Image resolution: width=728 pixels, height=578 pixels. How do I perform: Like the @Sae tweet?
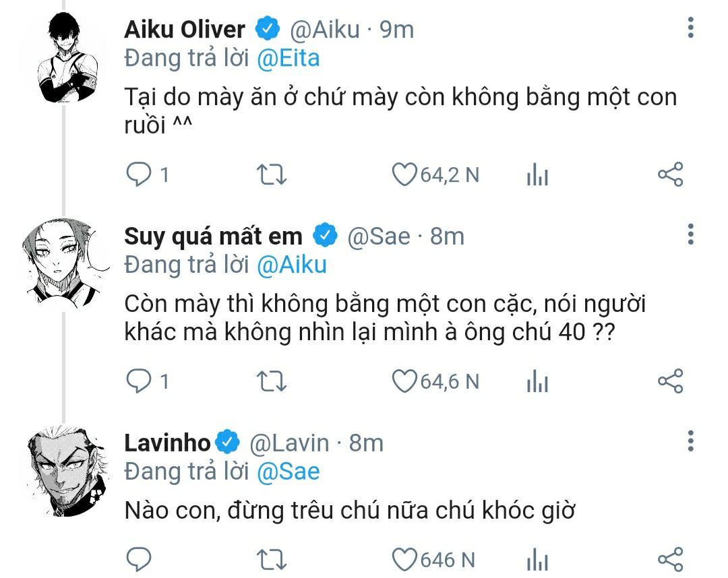pos(404,381)
